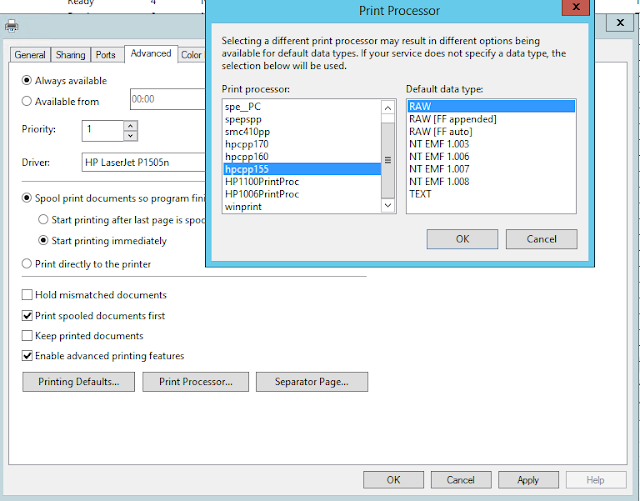640x501 pixels.
Task: Click OK in Print Processor dialog
Action: click(462, 239)
